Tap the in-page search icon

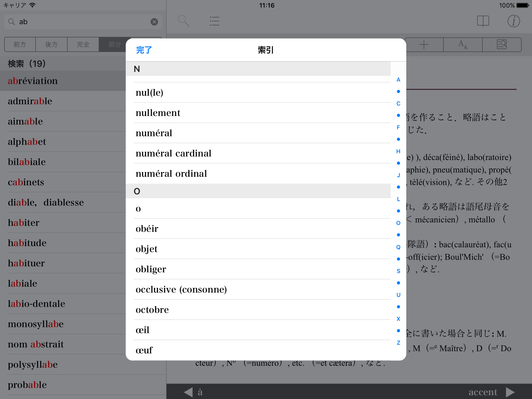502,45
